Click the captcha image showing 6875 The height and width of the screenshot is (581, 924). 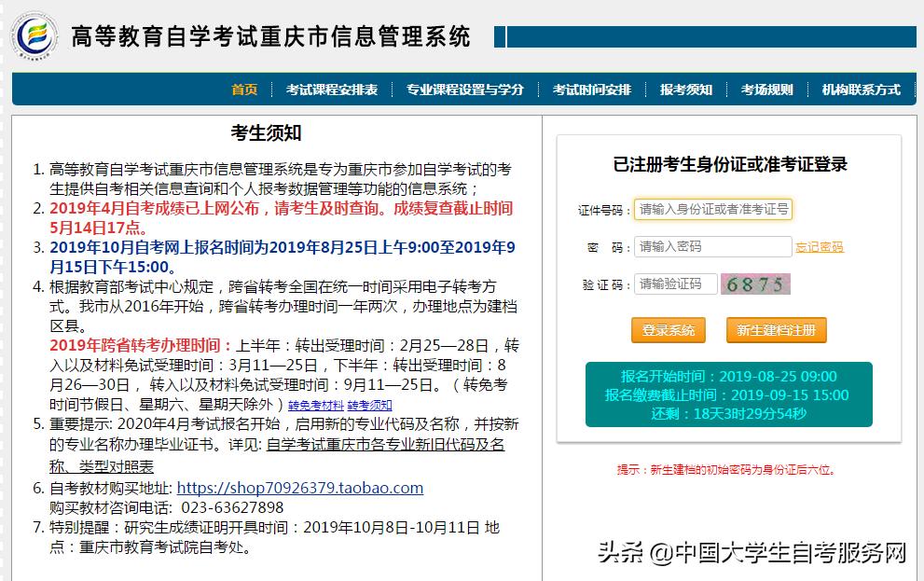tap(755, 283)
